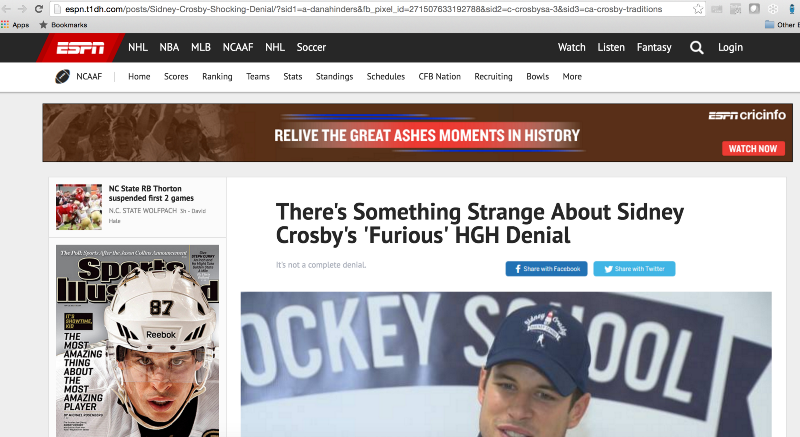Click the browser back arrow
The image size is (800, 437).
click(x=6, y=9)
